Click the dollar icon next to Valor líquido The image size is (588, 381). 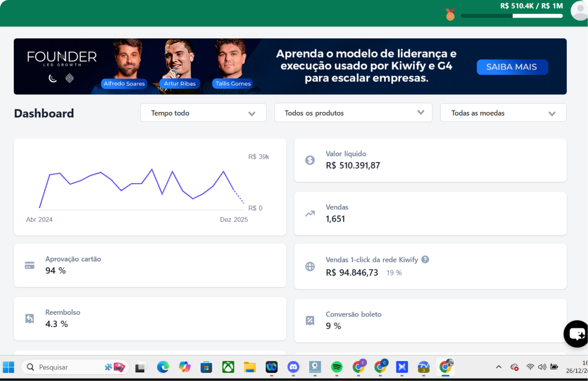click(x=310, y=160)
